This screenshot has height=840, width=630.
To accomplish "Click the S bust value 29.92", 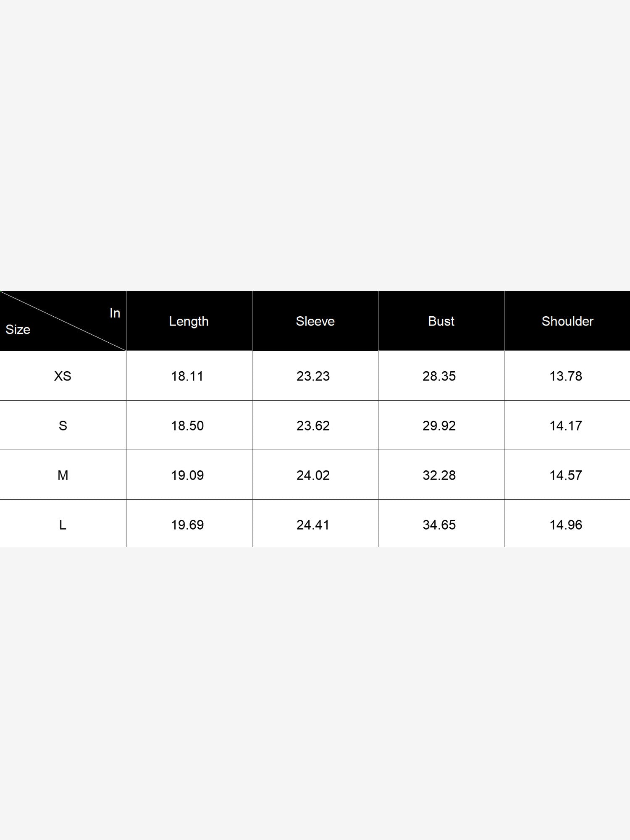I will tap(439, 425).
